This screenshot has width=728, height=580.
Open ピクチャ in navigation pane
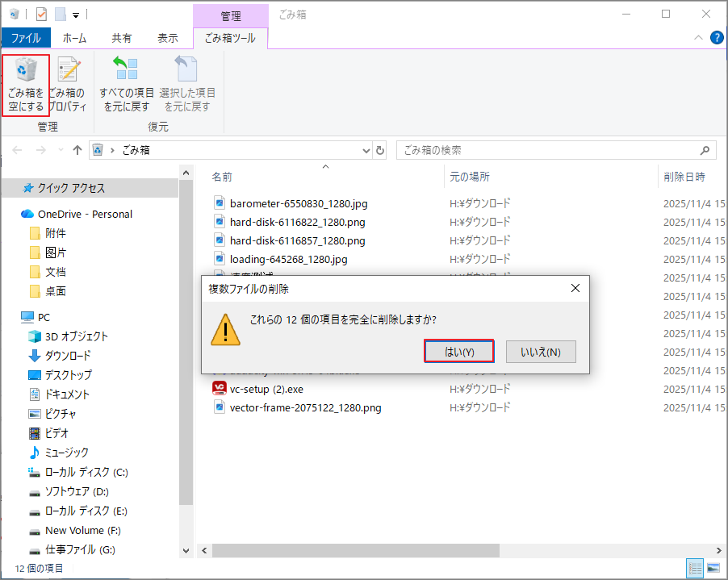point(61,414)
